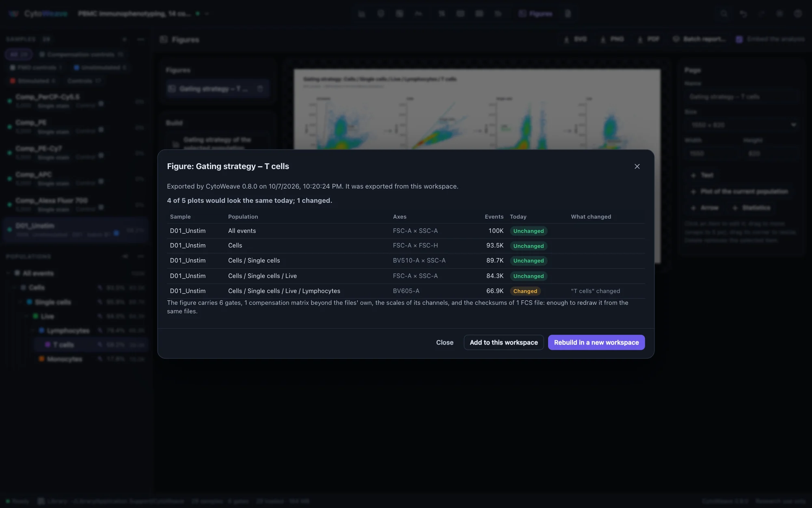Click the SVG export button in background
The width and height of the screenshot is (812, 508).
pos(576,39)
